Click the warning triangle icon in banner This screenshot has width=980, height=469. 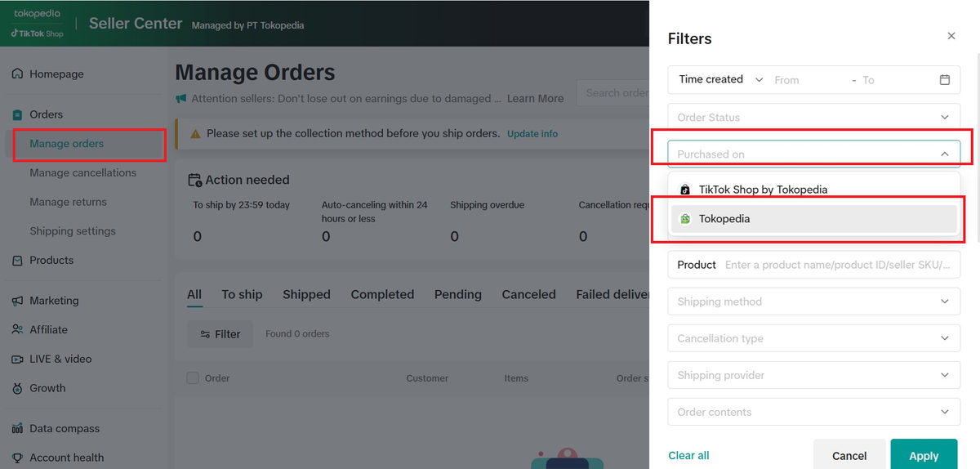coord(195,133)
